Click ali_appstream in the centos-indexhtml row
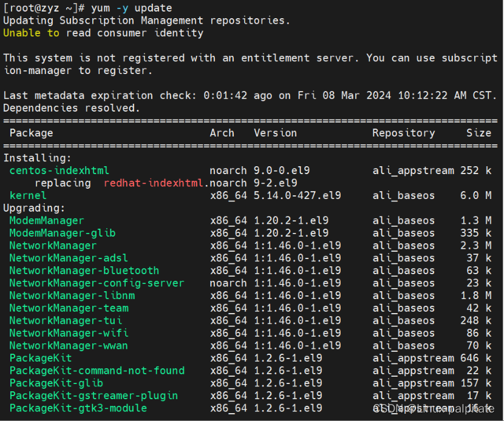This screenshot has width=504, height=421. click(x=414, y=171)
